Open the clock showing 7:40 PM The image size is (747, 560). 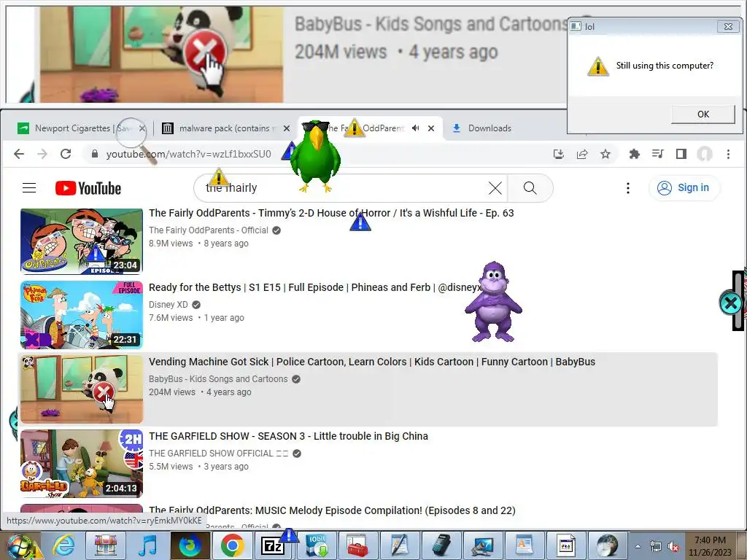pyautogui.click(x=710, y=546)
